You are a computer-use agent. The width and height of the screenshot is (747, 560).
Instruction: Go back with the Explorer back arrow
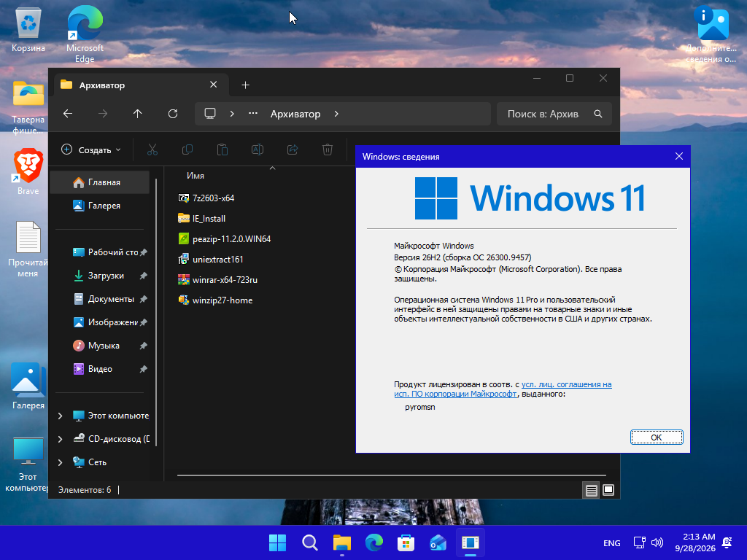coord(68,113)
